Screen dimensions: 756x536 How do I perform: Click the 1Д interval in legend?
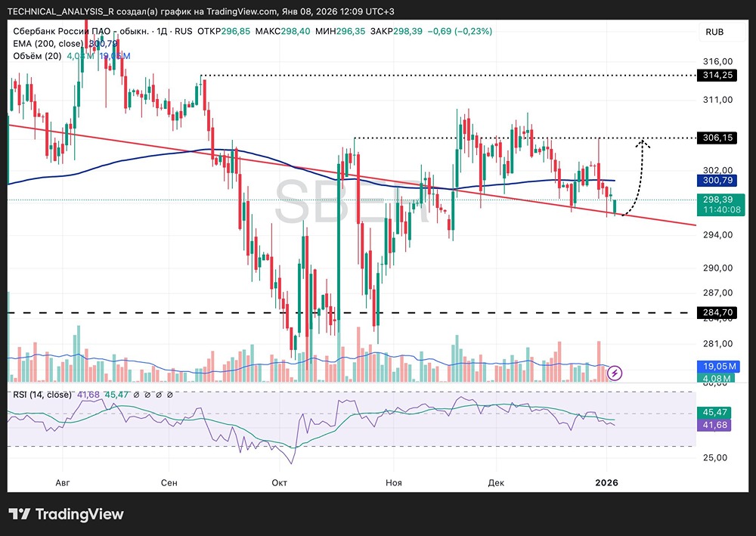tap(162, 31)
